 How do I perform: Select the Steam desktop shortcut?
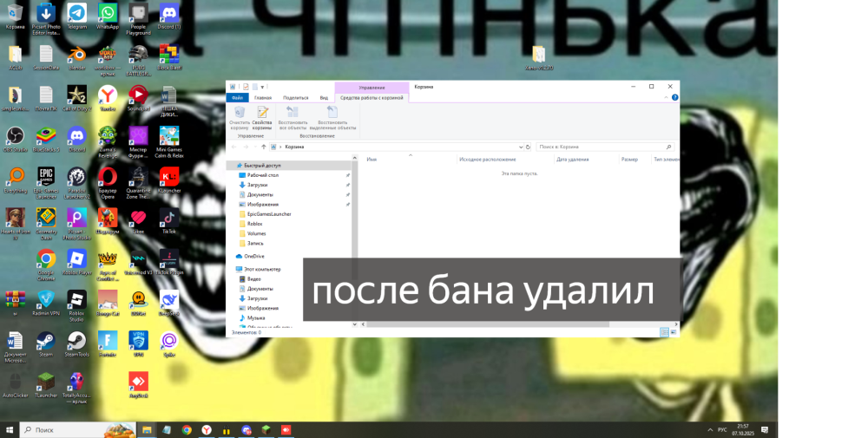point(46,343)
